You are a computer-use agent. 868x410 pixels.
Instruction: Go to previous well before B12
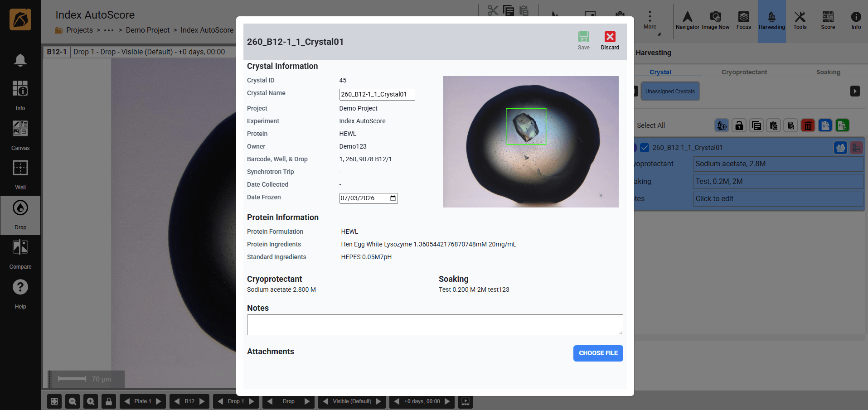point(177,401)
